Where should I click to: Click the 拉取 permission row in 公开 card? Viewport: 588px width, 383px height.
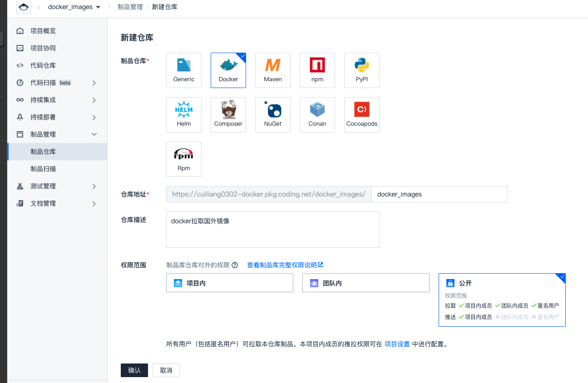[502, 306]
